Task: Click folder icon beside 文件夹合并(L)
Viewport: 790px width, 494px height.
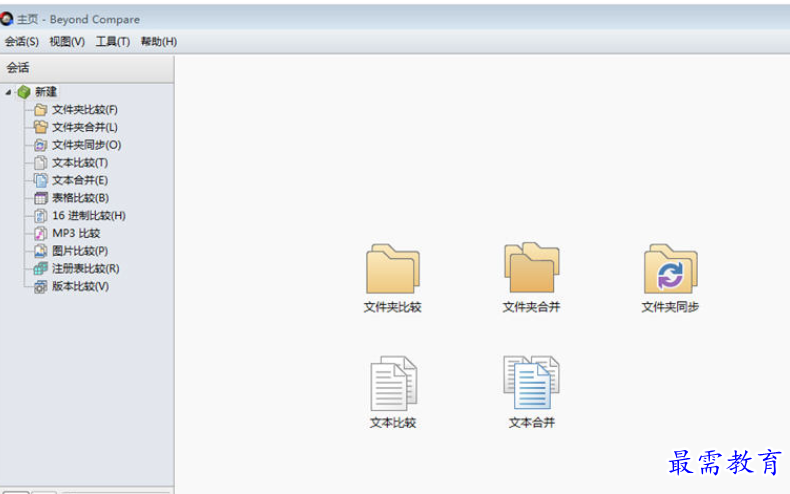Action: (41, 127)
